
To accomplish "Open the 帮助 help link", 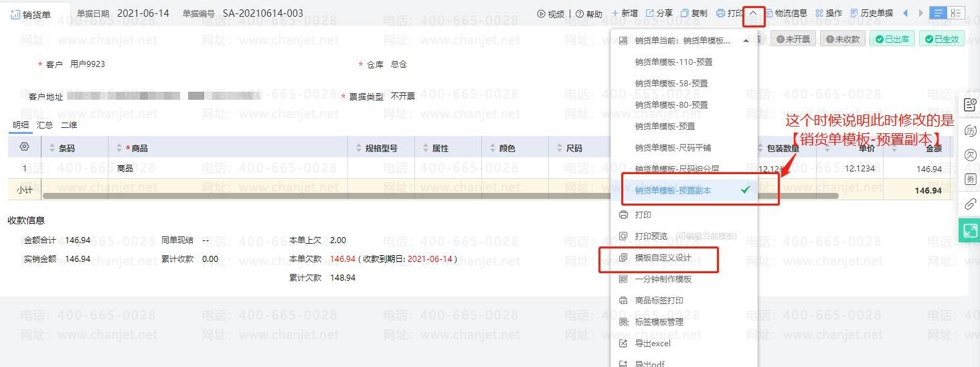I will (x=589, y=13).
